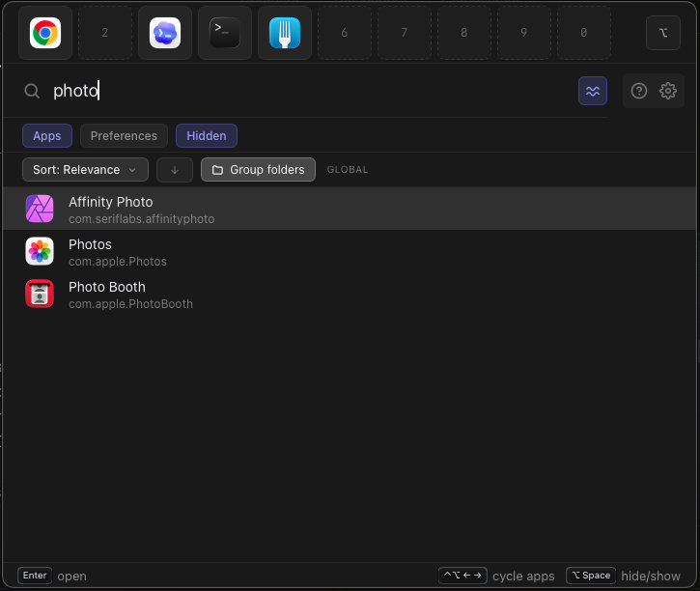Select the Affinity Photo result
This screenshot has width=700, height=591.
pos(350,209)
